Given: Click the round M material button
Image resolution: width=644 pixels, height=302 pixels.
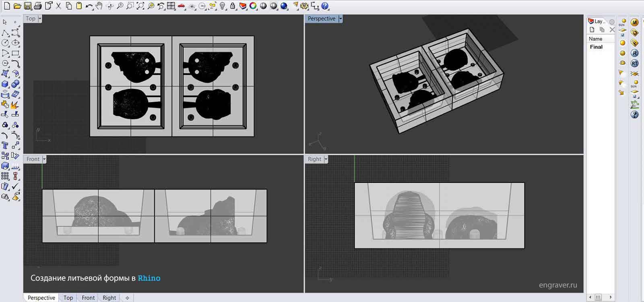Looking at the screenshot, I should (634, 23).
